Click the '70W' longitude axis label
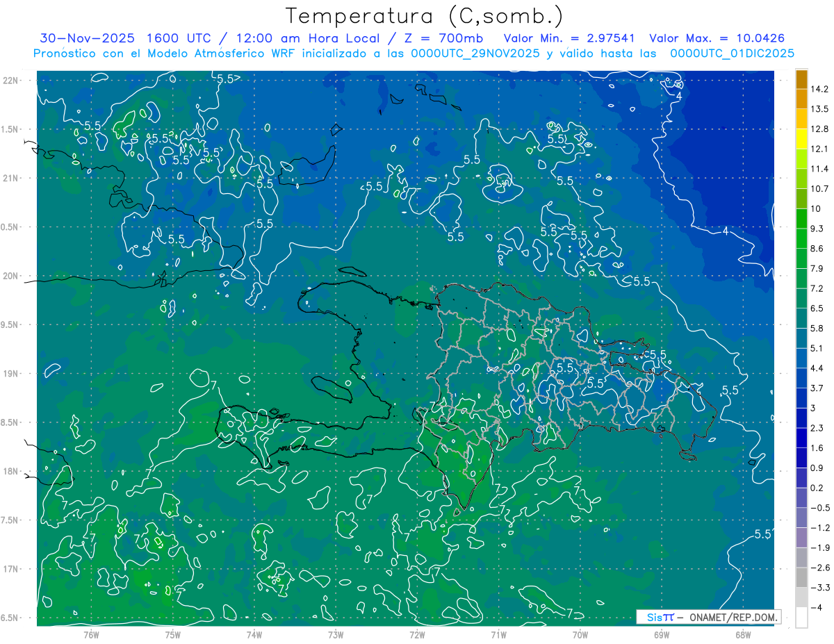Image resolution: width=834 pixels, height=644 pixels. (x=580, y=634)
